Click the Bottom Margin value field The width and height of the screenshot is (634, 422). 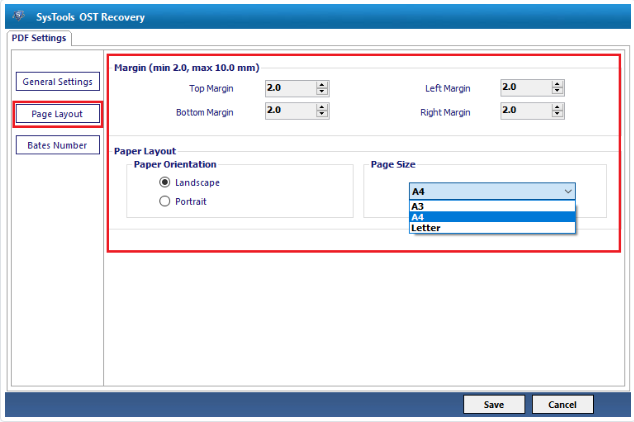pos(291,111)
